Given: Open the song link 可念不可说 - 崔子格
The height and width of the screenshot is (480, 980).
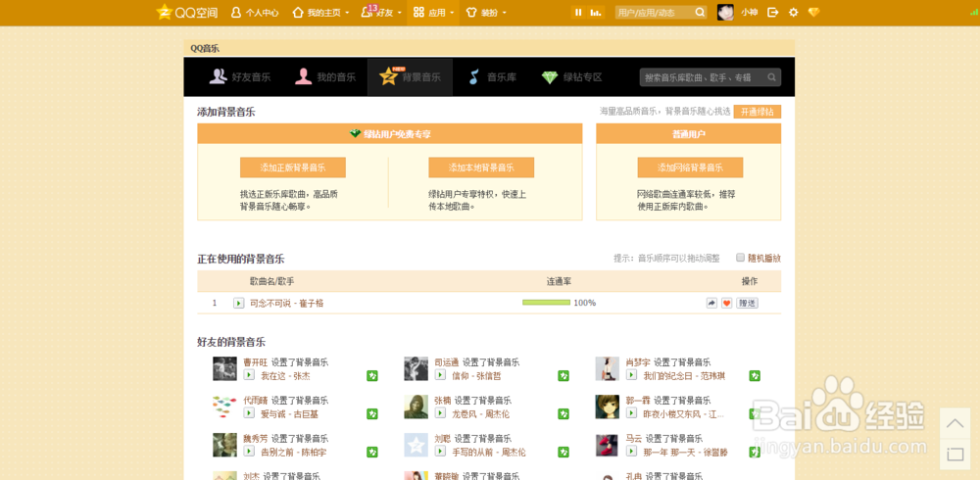Looking at the screenshot, I should pos(287,303).
